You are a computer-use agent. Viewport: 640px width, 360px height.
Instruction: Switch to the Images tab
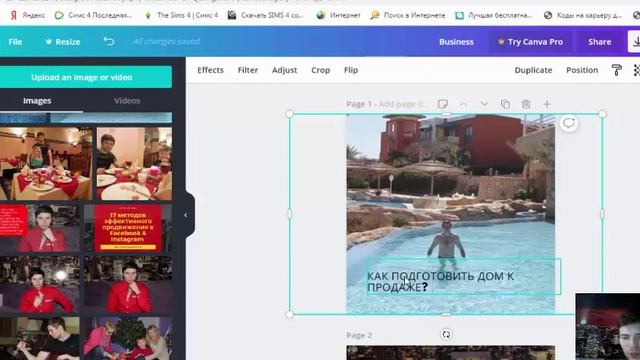[37, 100]
